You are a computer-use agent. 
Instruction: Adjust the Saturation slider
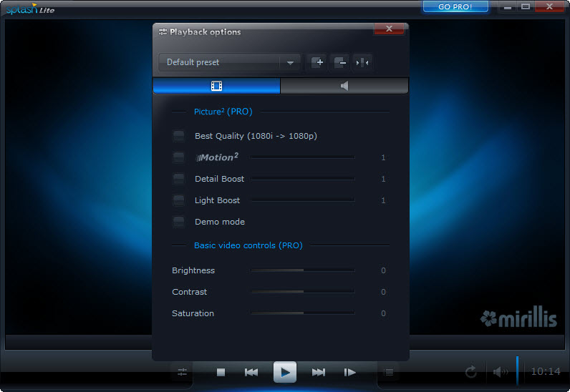(302, 313)
